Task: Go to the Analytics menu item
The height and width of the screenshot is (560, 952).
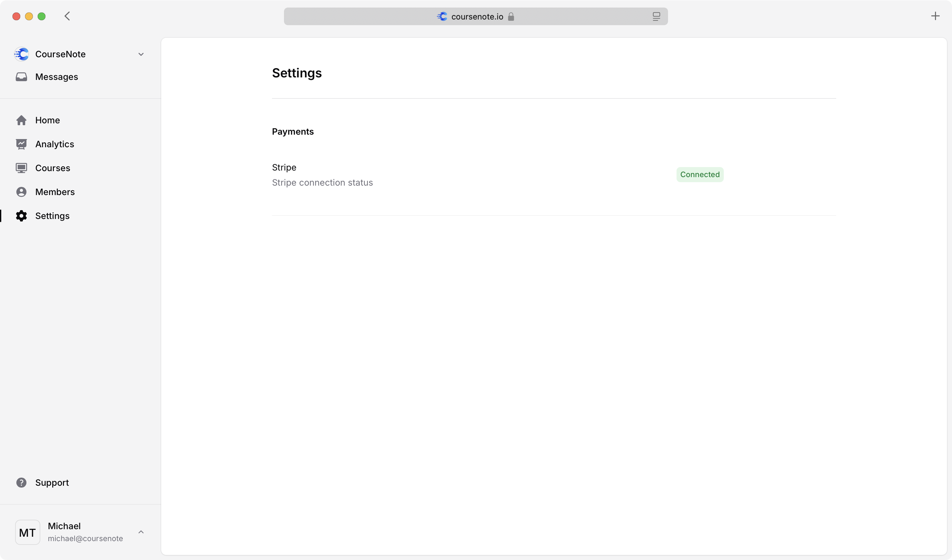Action: coord(54,144)
